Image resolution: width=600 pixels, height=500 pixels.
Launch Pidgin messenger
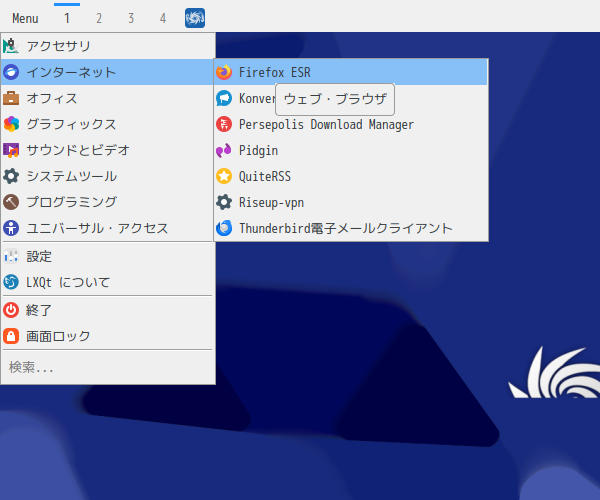[x=351, y=150]
